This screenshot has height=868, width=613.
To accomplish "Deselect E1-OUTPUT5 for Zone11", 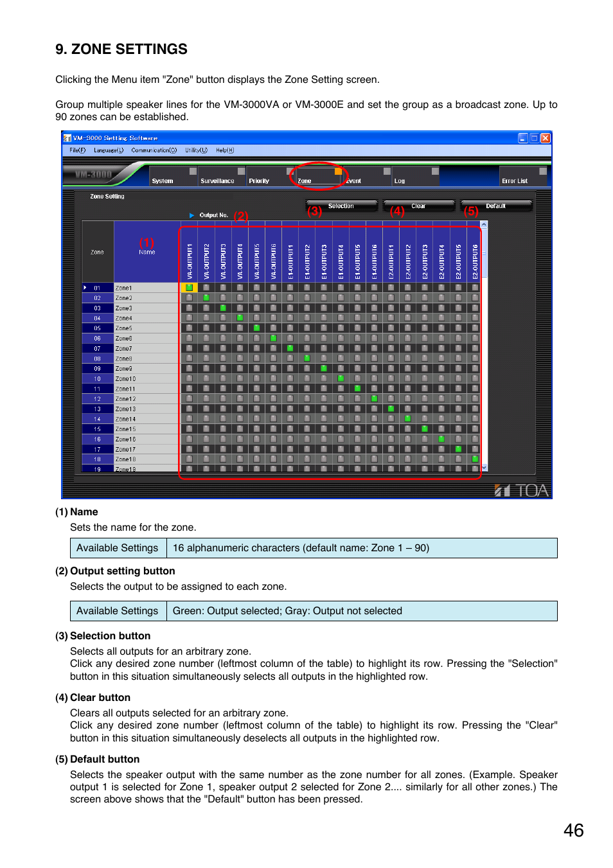I will [357, 389].
